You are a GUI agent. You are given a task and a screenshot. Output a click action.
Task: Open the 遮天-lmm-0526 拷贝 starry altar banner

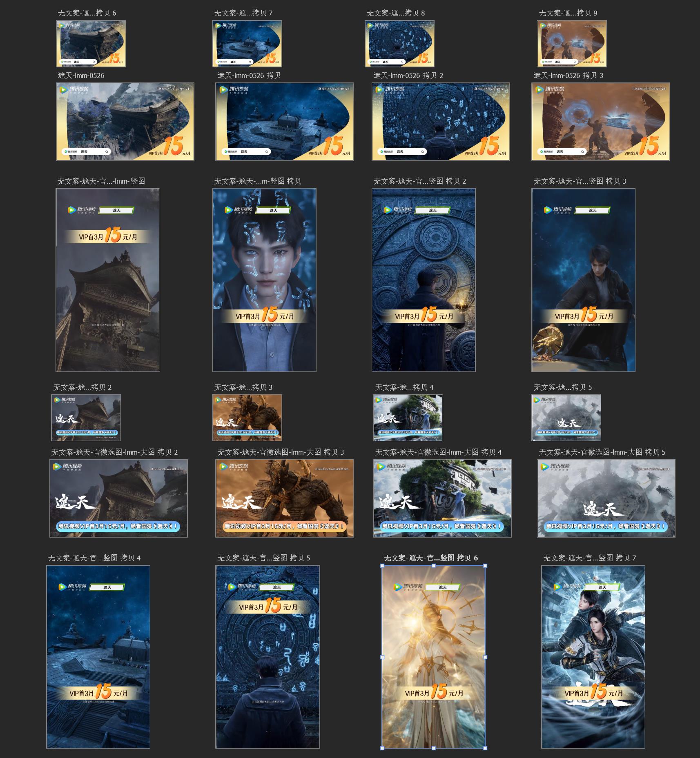coord(284,122)
